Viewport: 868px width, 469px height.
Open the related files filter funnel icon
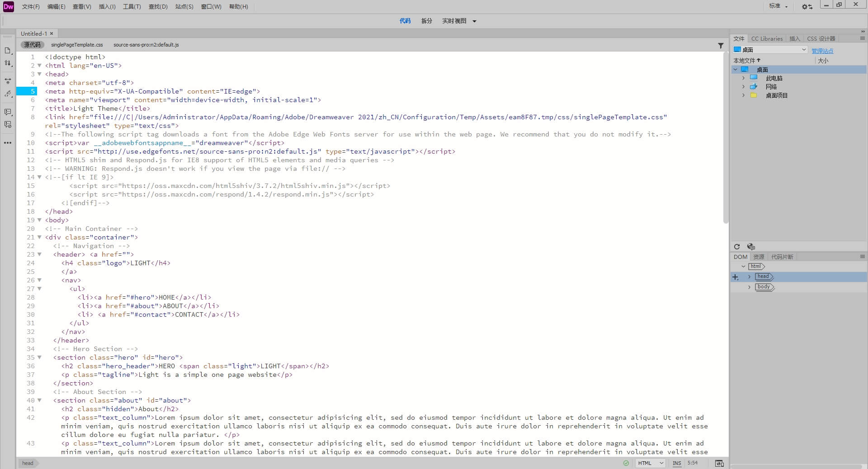click(x=720, y=46)
